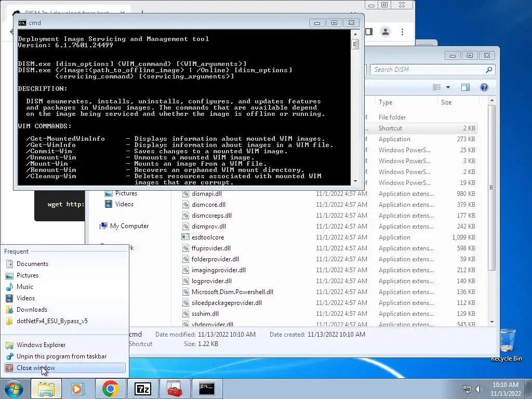
Task: Click the wget http: code text in Chrome page
Action: click(66, 204)
